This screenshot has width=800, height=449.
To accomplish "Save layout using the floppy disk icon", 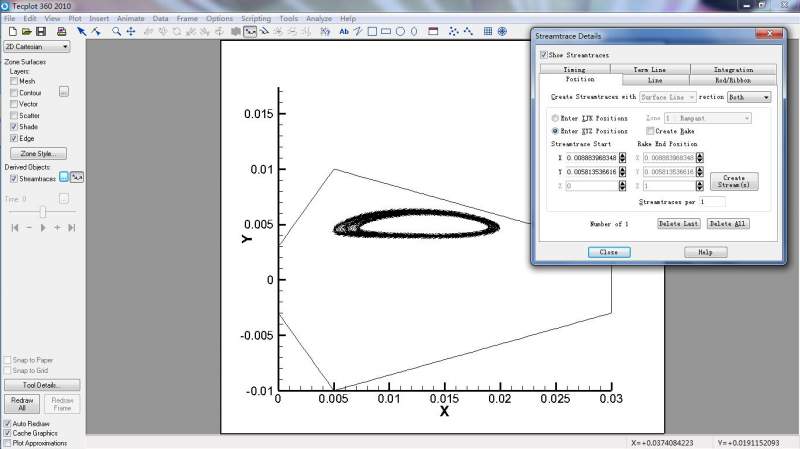I will point(41,32).
